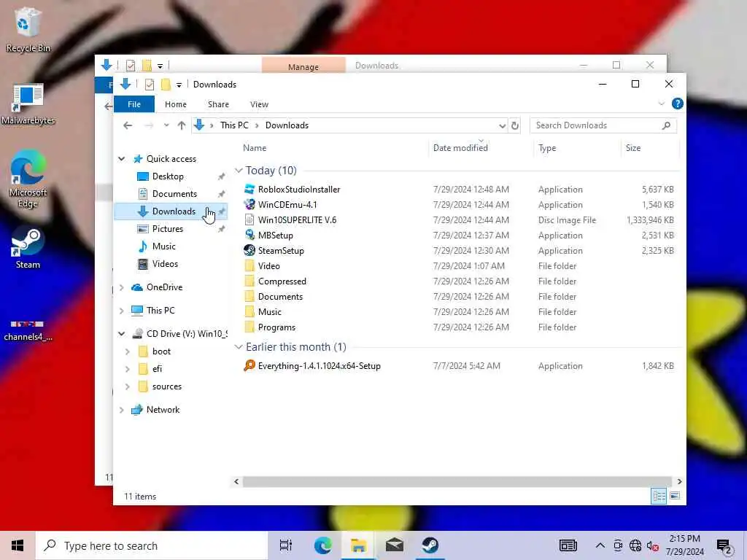The width and height of the screenshot is (747, 560).
Task: Collapse the Earlier this month group
Action: pyautogui.click(x=239, y=346)
